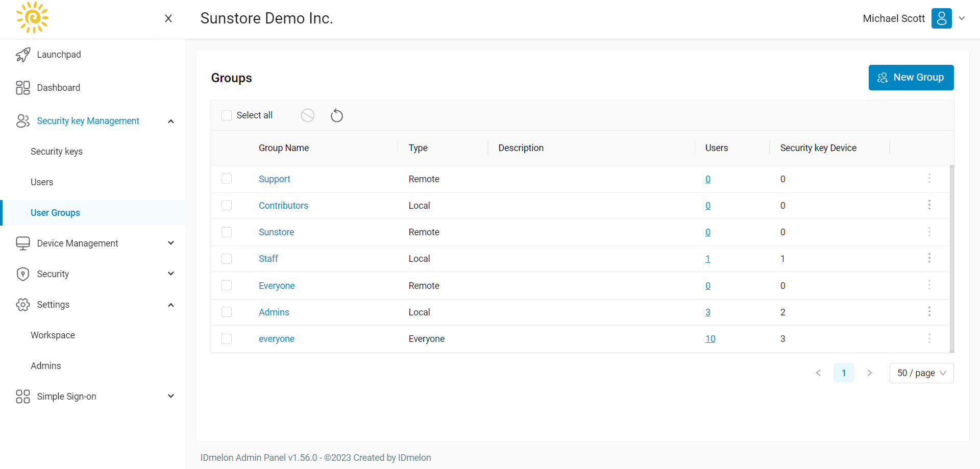Open the Everyone Remote group link
Image resolution: width=980 pixels, height=469 pixels.
point(277,286)
